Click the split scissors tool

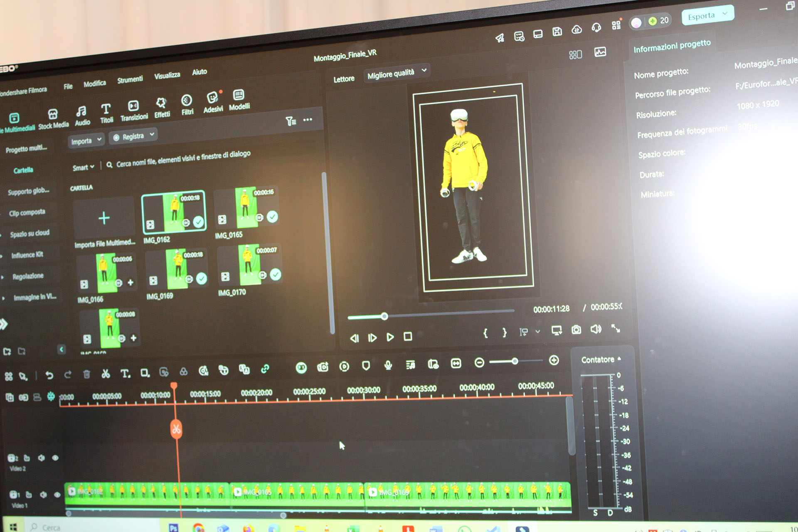(x=106, y=374)
